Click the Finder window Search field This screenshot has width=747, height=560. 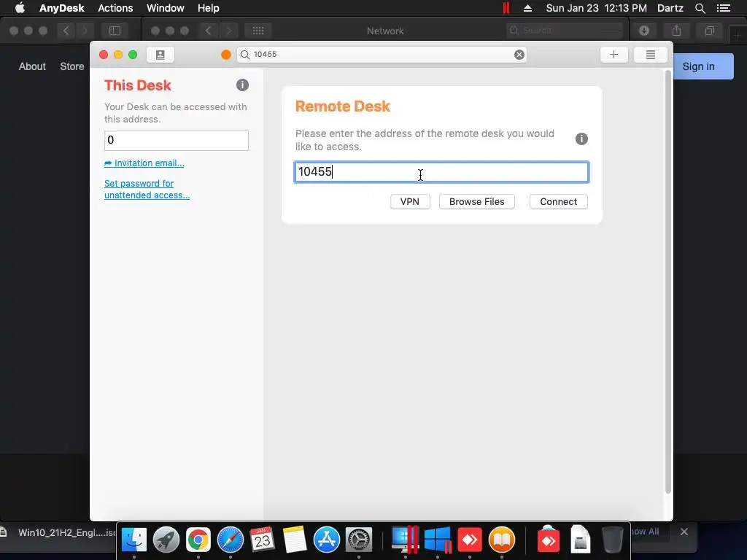tap(565, 31)
